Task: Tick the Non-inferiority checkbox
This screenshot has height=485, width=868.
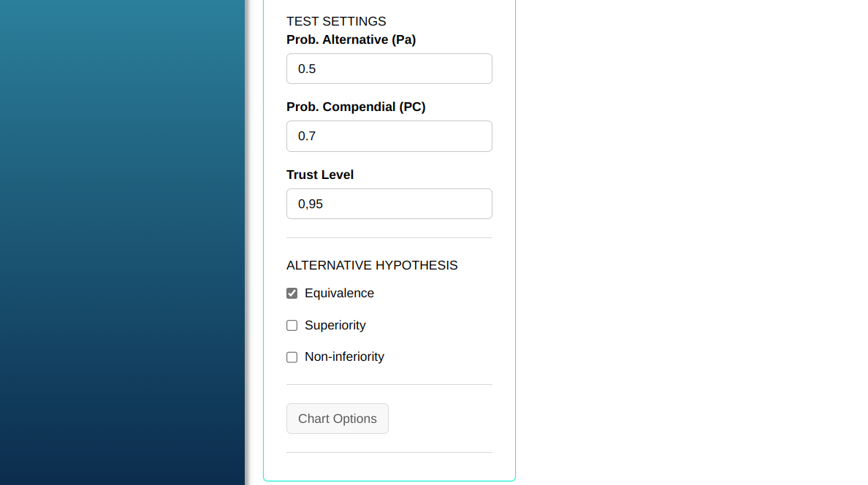Action: tap(292, 357)
